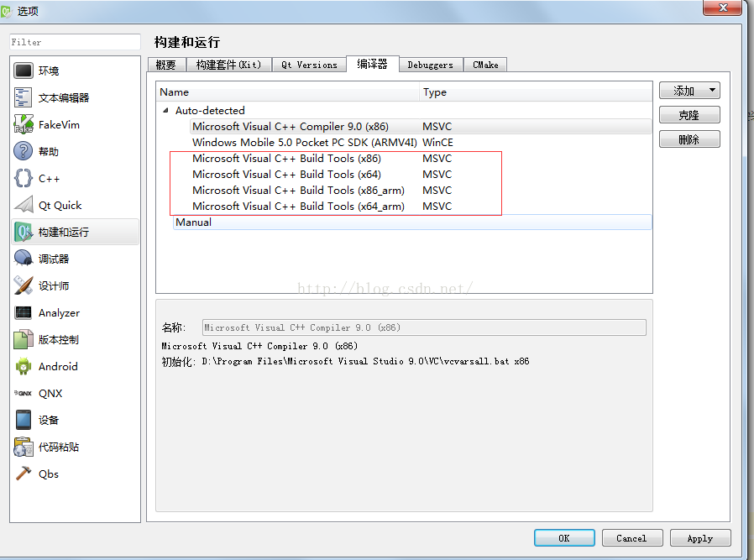Open the 添加 dropdown button

(x=689, y=91)
